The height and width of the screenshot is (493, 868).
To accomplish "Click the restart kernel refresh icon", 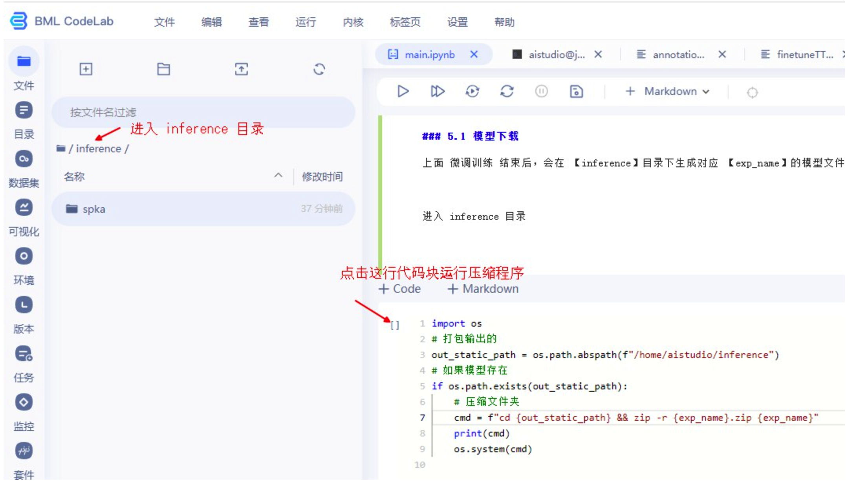I will 507,91.
